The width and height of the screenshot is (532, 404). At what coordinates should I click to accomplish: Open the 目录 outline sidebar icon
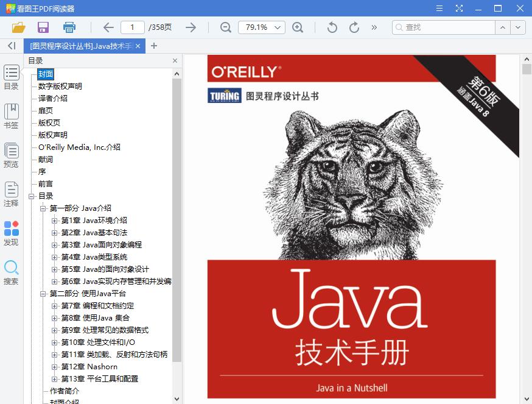click(x=11, y=77)
